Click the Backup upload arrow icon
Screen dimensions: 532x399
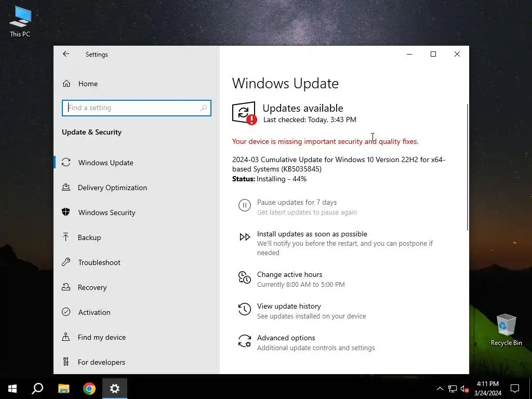[66, 237]
